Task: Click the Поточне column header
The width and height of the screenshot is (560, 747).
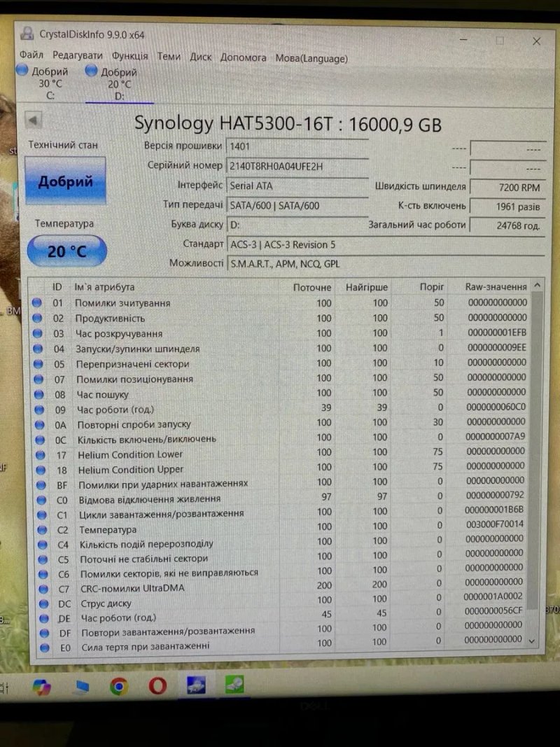Action: click(312, 287)
